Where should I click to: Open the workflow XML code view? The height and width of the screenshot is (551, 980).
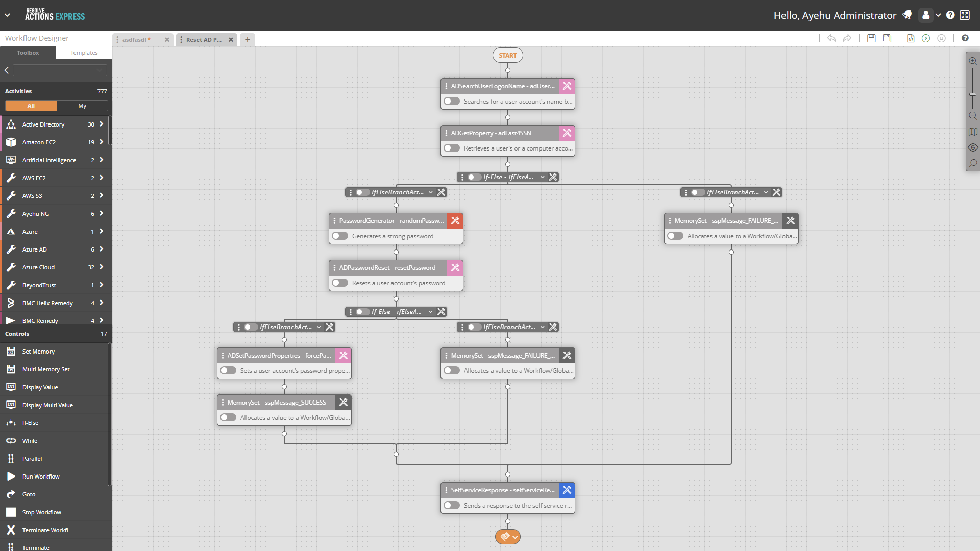(x=911, y=38)
